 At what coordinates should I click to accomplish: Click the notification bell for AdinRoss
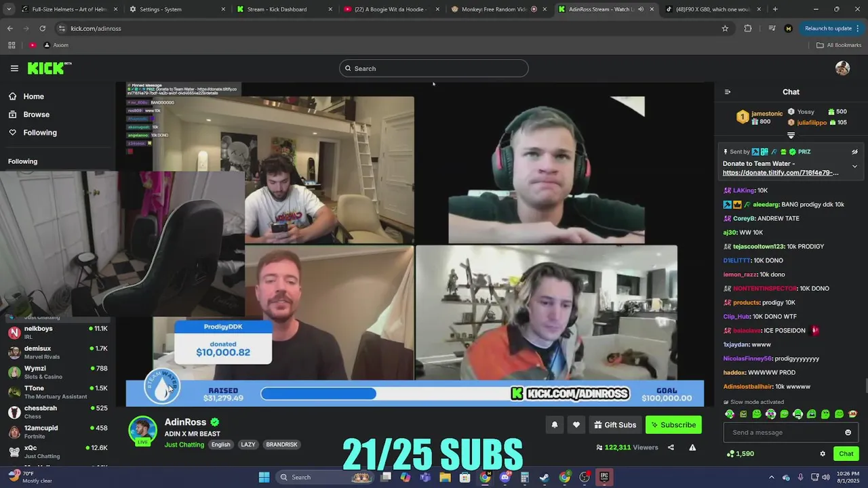554,425
